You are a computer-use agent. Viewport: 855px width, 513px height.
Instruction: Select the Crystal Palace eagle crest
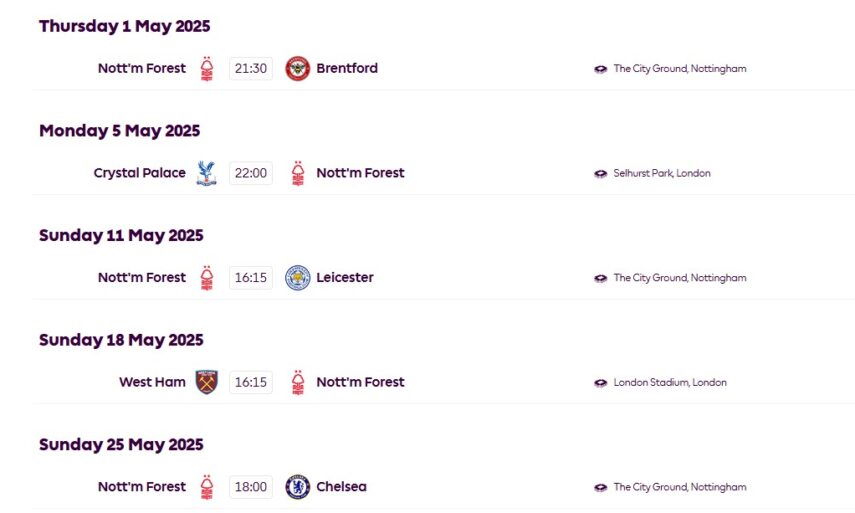click(206, 173)
